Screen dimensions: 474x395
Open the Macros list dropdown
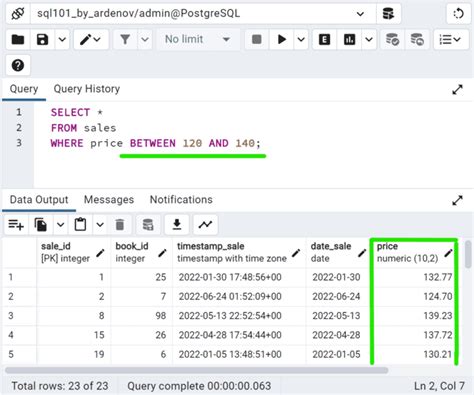[x=451, y=40]
